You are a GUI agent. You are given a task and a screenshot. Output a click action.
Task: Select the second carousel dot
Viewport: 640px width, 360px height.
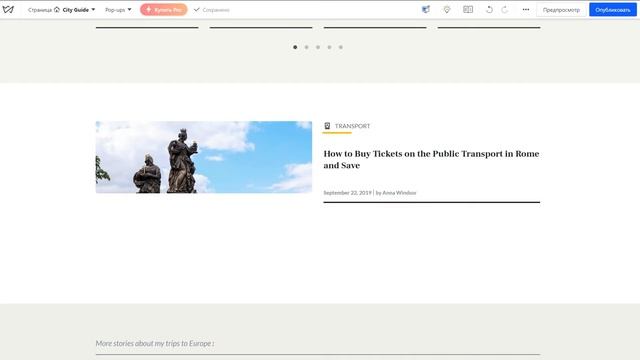[x=307, y=47]
